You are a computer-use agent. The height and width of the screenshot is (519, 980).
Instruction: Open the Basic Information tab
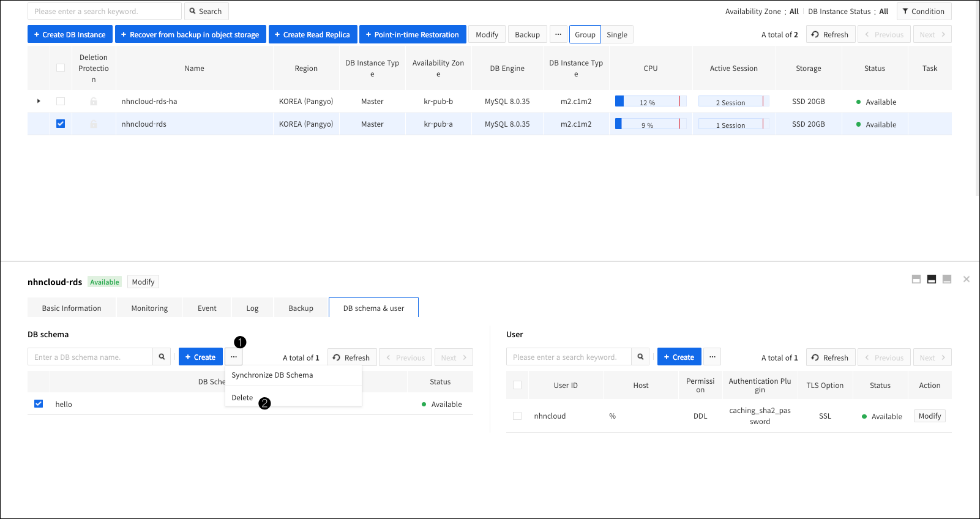pos(72,308)
